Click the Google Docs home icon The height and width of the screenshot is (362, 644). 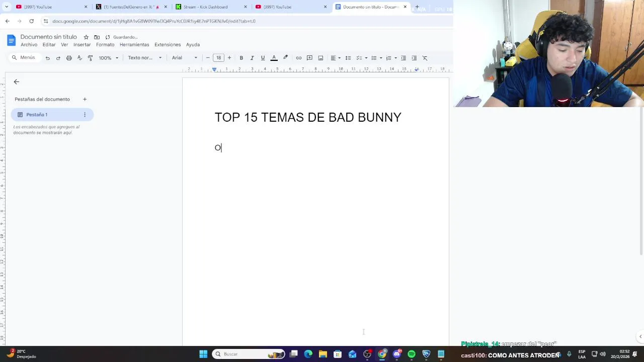(x=11, y=41)
